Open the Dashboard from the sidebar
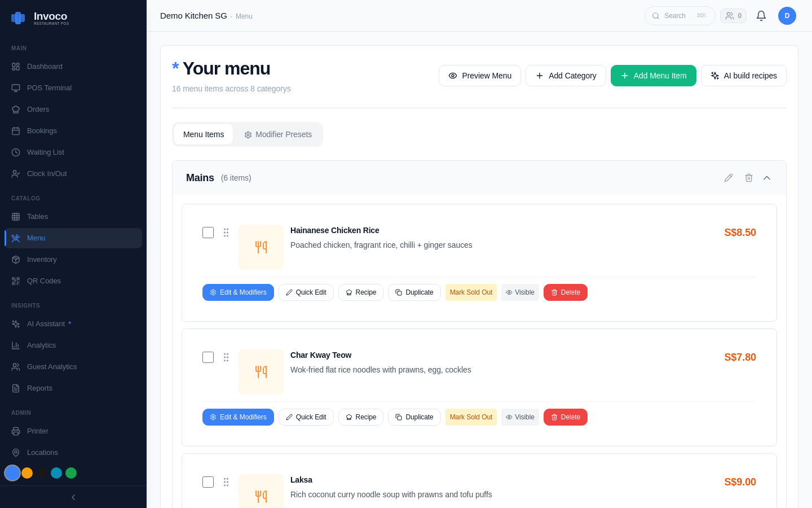The height and width of the screenshot is (508, 812). click(x=45, y=66)
